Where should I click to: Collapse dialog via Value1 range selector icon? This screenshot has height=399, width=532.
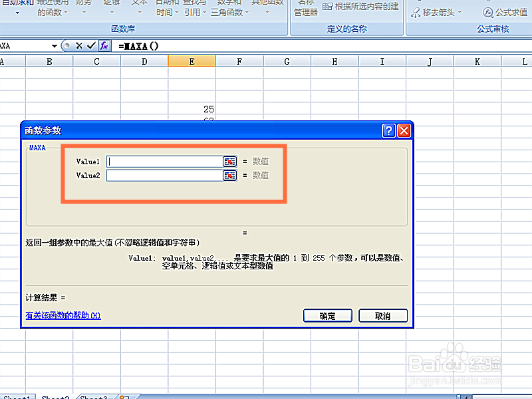229,162
